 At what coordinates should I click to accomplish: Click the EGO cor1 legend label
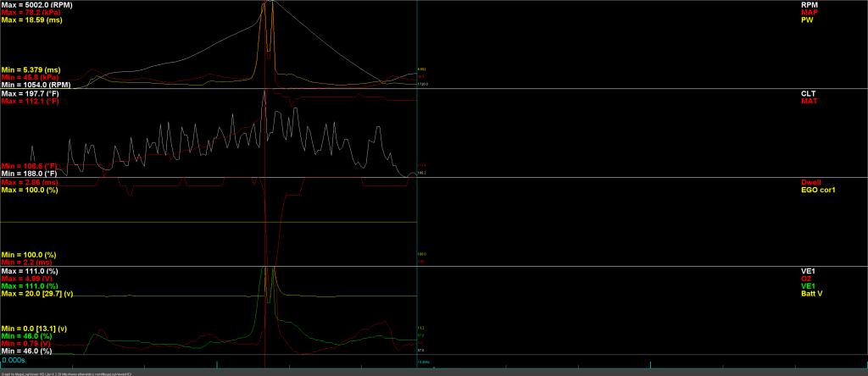click(x=817, y=190)
